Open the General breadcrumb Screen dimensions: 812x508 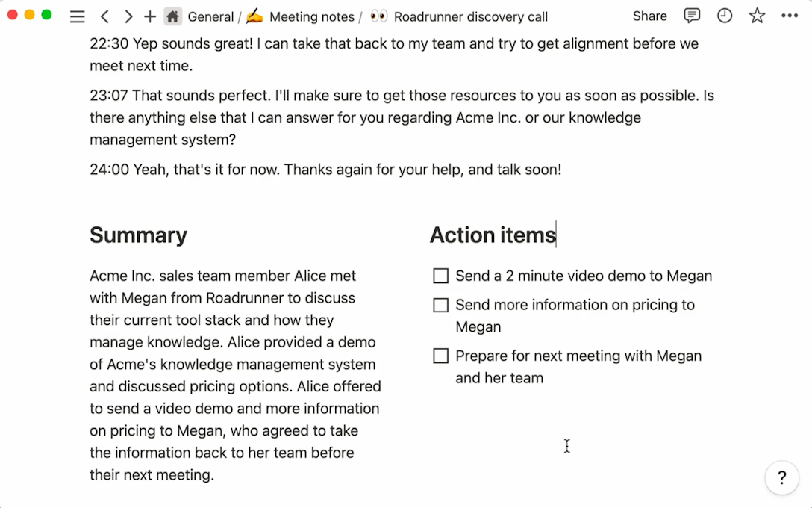[x=211, y=16]
